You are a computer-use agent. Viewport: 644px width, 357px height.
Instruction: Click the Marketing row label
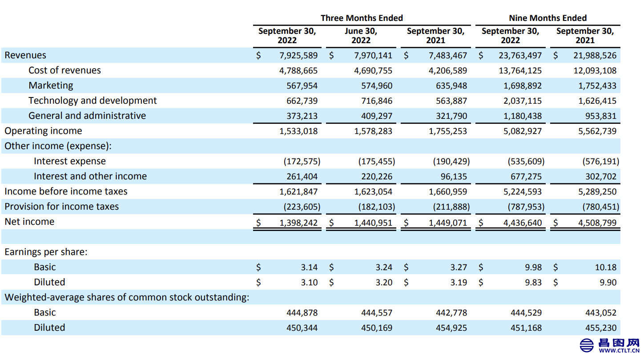(51, 85)
